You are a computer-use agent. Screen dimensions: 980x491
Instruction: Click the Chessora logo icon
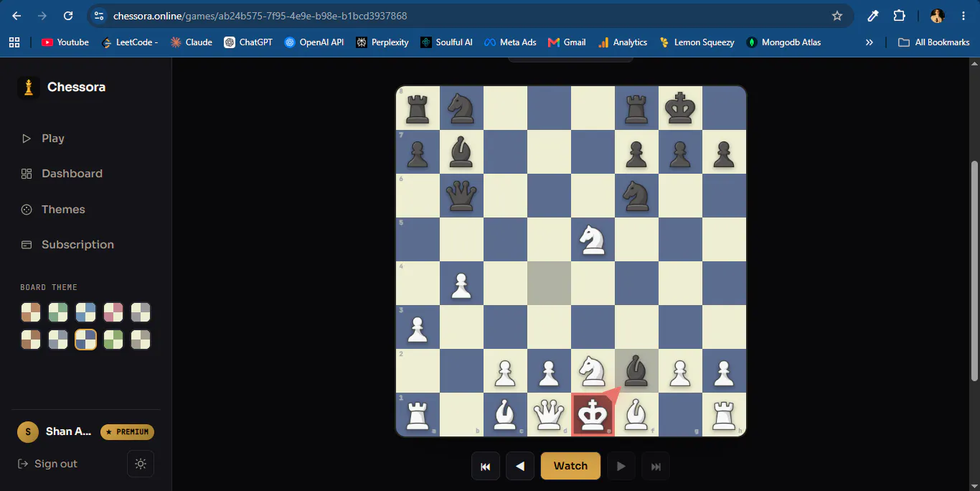[x=29, y=87]
